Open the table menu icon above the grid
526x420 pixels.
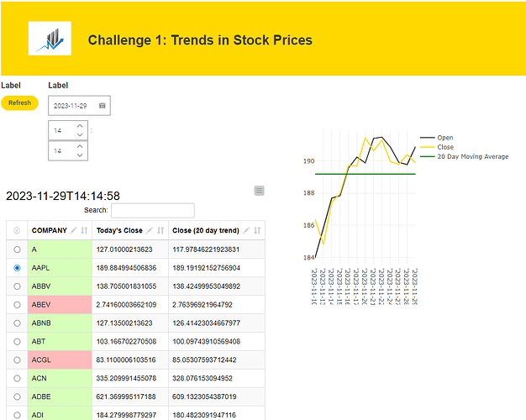point(259,191)
